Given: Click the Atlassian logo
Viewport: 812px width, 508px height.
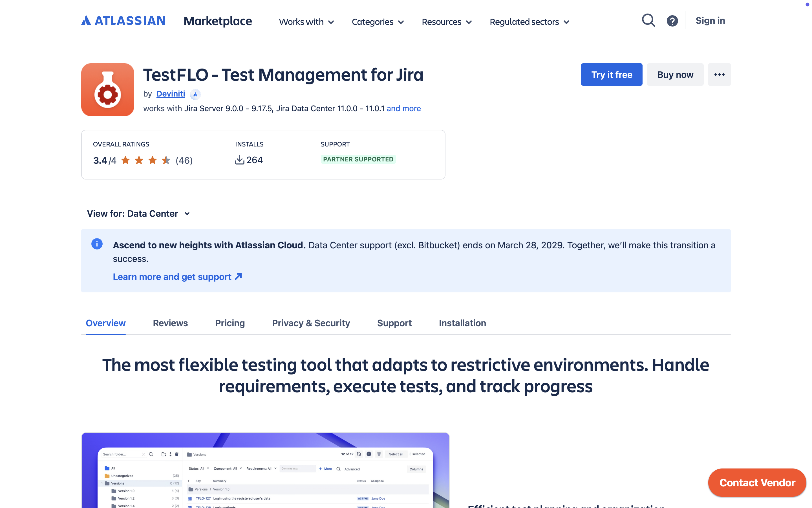Looking at the screenshot, I should [x=123, y=21].
